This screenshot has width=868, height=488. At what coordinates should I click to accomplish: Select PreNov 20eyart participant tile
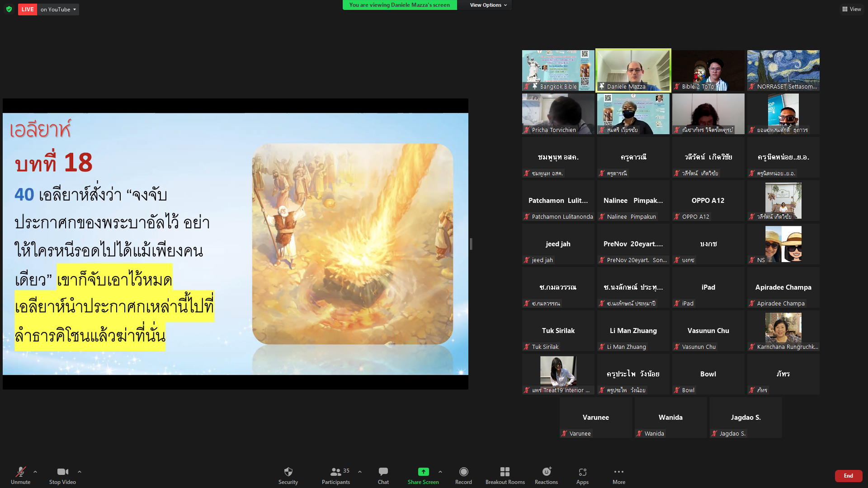pyautogui.click(x=633, y=244)
